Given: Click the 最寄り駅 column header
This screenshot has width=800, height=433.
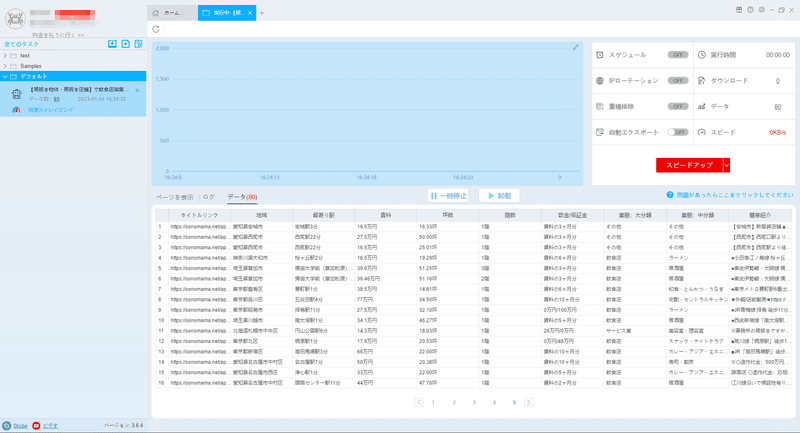Looking at the screenshot, I should [x=323, y=215].
